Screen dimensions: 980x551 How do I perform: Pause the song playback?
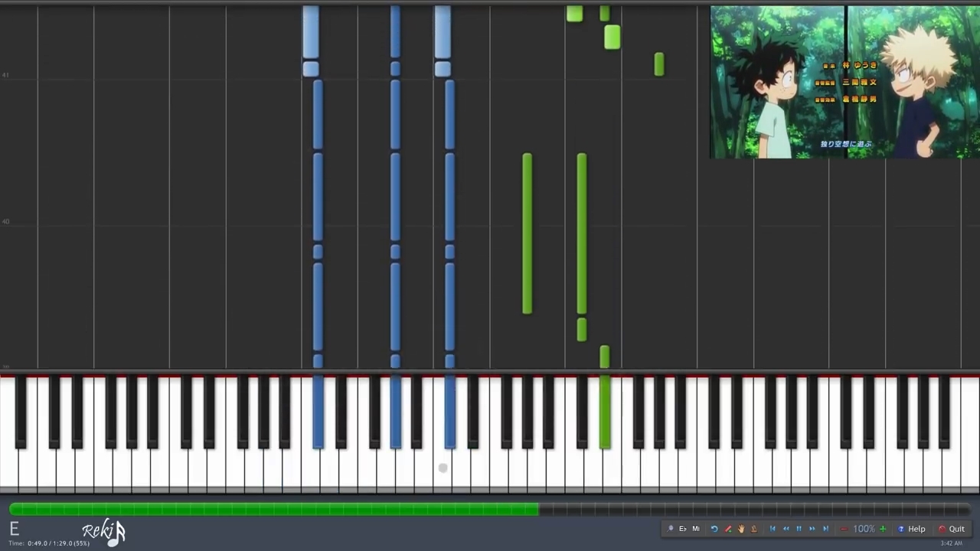pos(799,529)
